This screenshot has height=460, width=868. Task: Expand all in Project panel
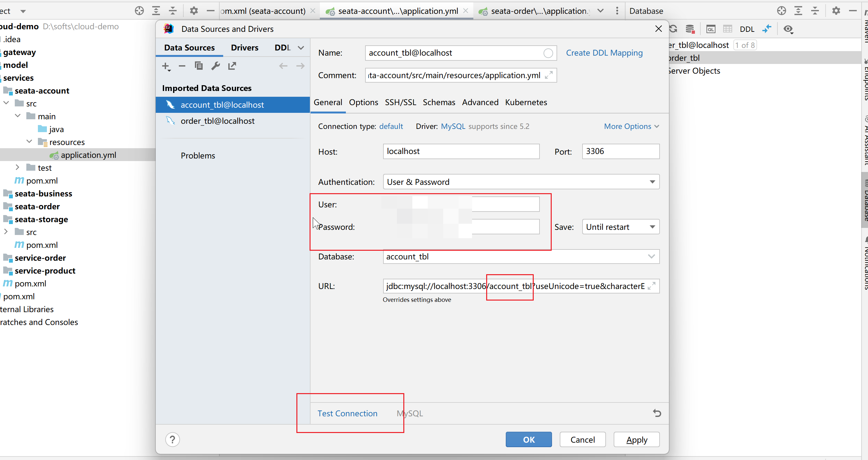pyautogui.click(x=156, y=11)
